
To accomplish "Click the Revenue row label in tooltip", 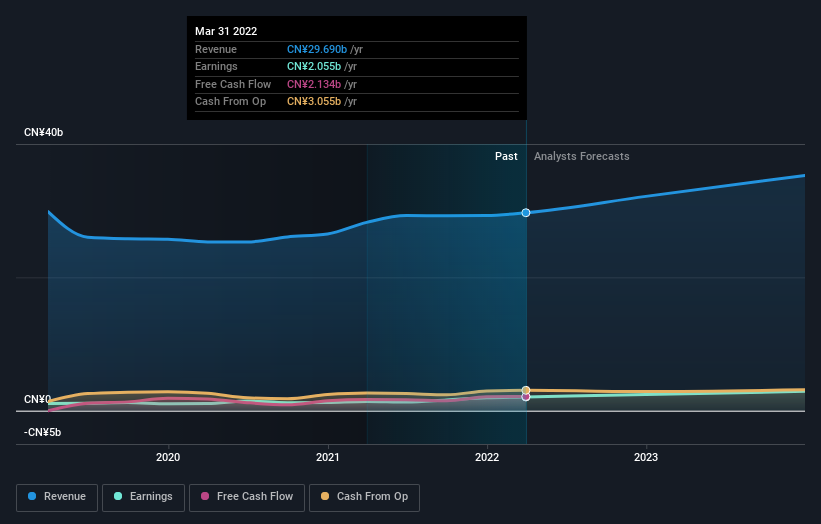I will [x=216, y=49].
